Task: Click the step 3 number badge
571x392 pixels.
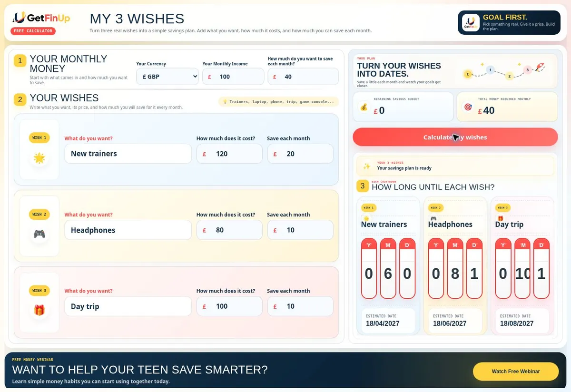Action: (363, 186)
